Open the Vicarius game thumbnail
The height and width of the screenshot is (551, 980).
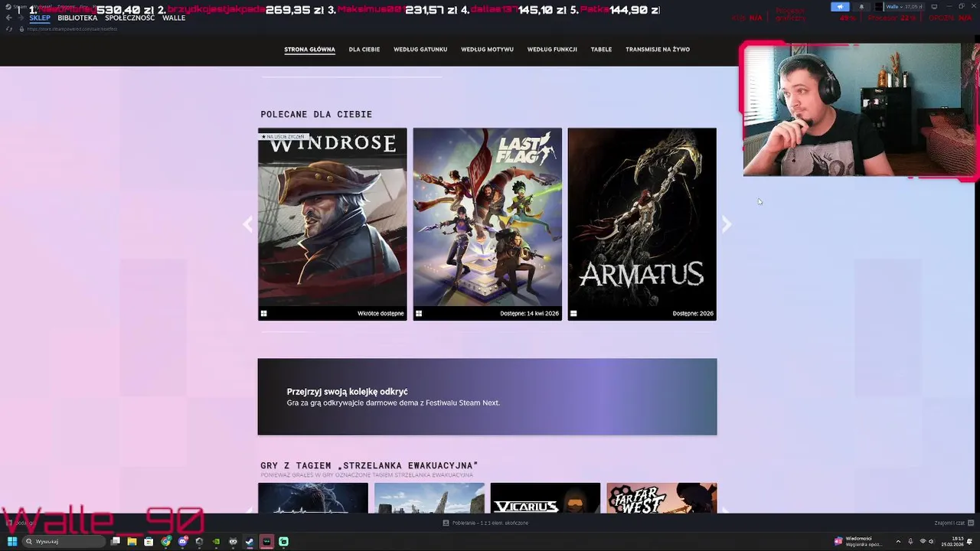[x=545, y=498]
